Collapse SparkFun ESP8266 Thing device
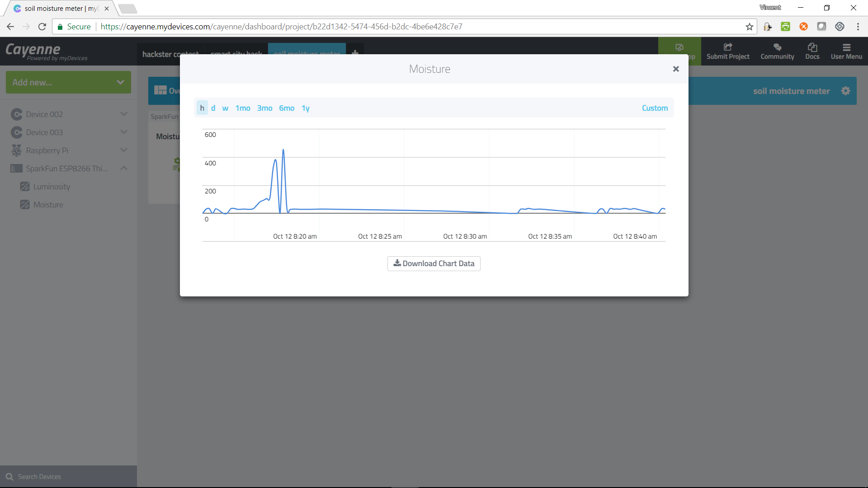The width and height of the screenshot is (868, 488). pos(123,169)
